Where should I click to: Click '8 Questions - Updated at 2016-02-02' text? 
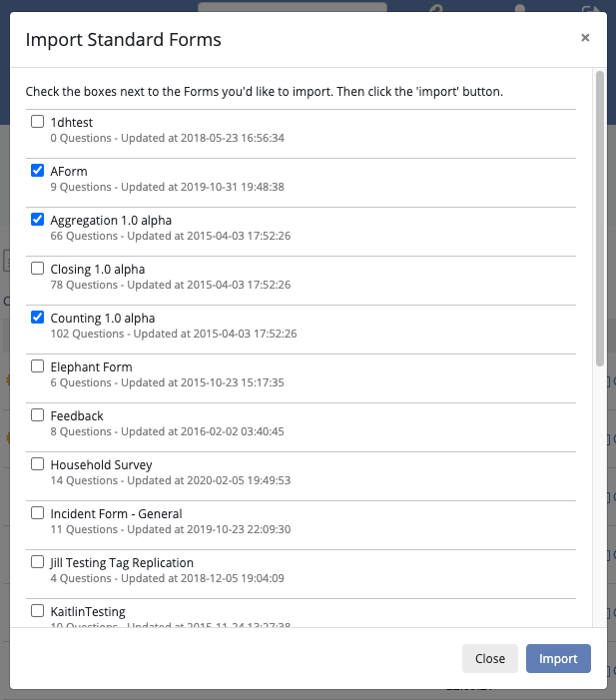pyautogui.click(x=168, y=431)
